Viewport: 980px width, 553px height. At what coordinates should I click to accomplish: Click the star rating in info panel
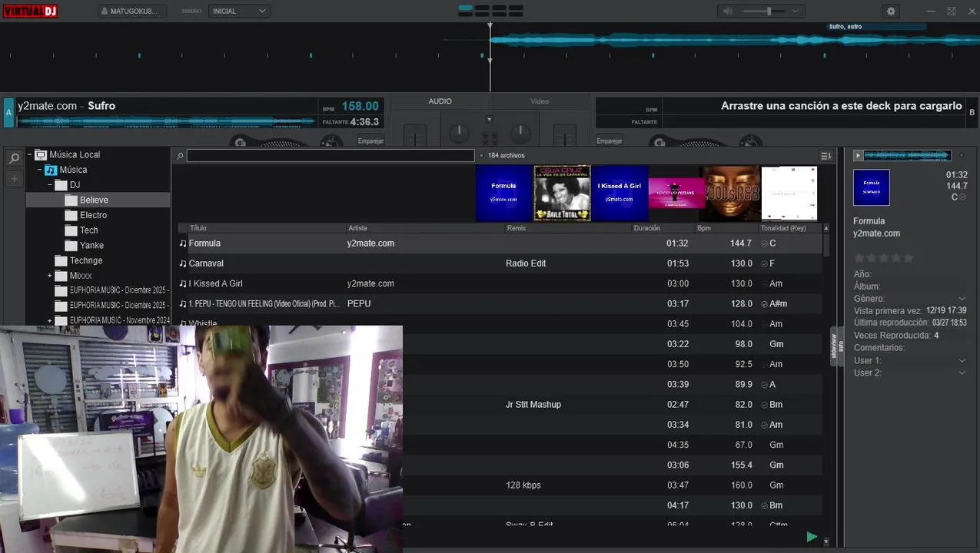click(884, 258)
